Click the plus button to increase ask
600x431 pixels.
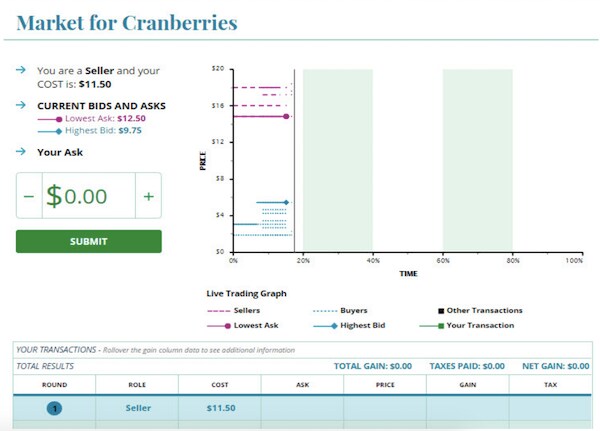point(148,196)
